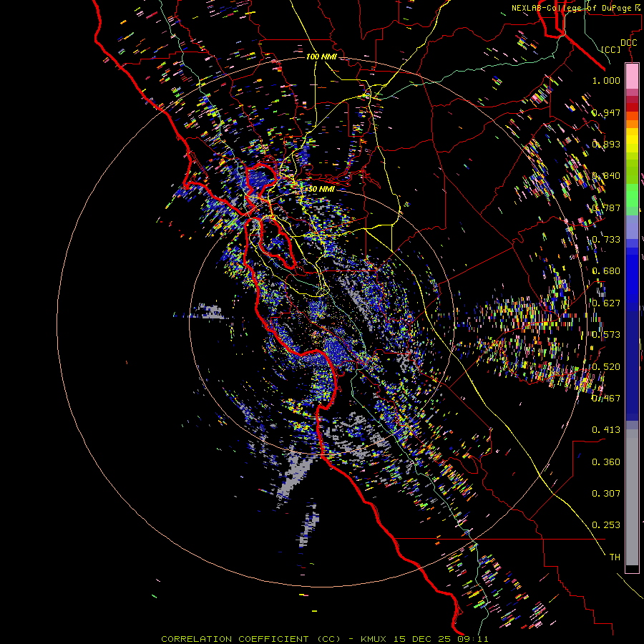The width and height of the screenshot is (644, 644).
Task: Pick the black bottom segment of the color bar
Action: 632,569
